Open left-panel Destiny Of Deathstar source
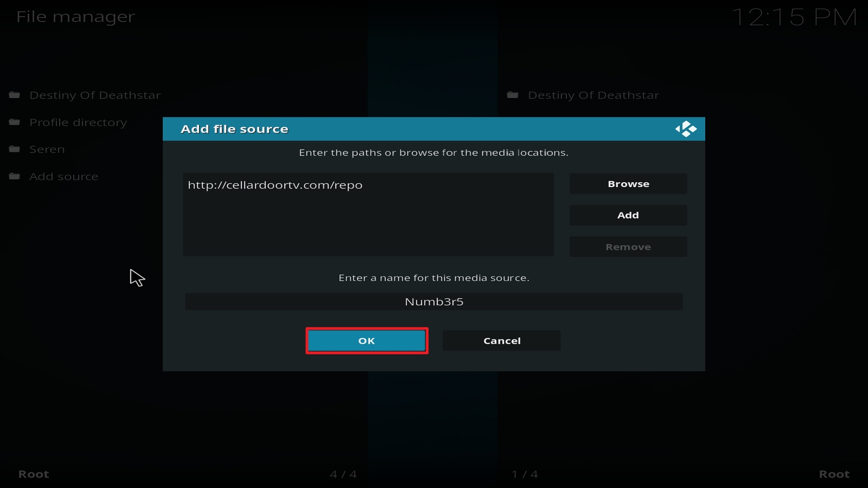 tap(95, 95)
